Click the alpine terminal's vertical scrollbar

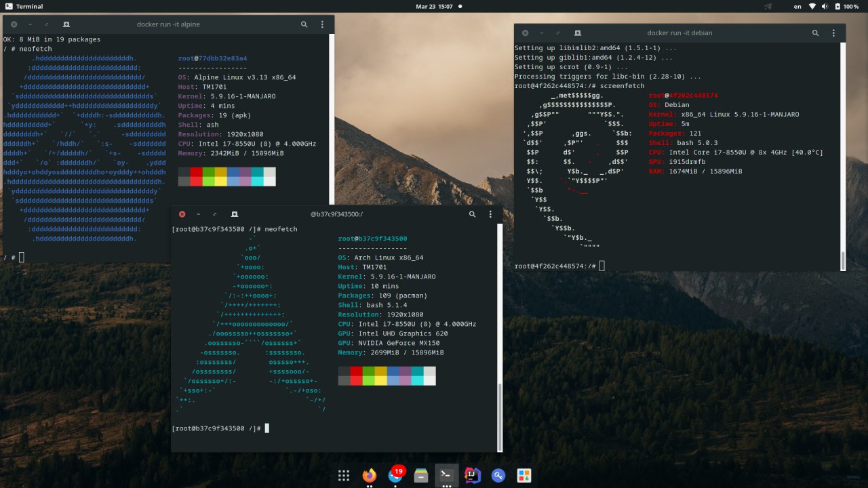(x=332, y=119)
